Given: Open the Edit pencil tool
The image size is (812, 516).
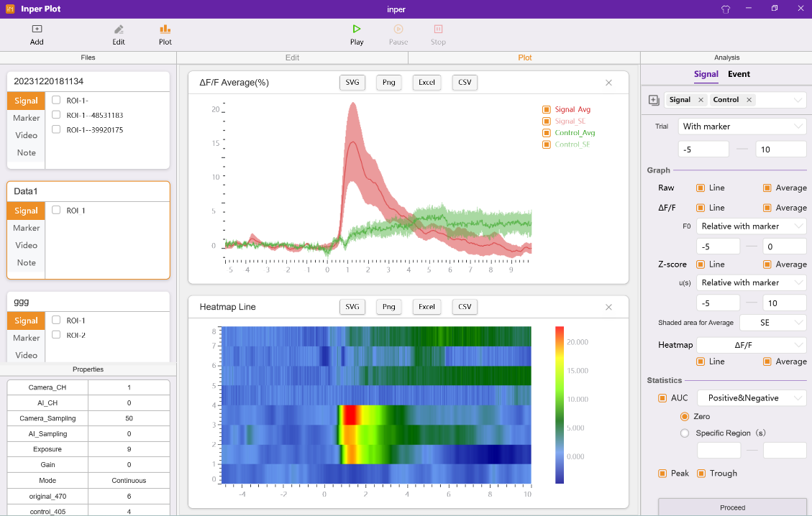Looking at the screenshot, I should 119,29.
